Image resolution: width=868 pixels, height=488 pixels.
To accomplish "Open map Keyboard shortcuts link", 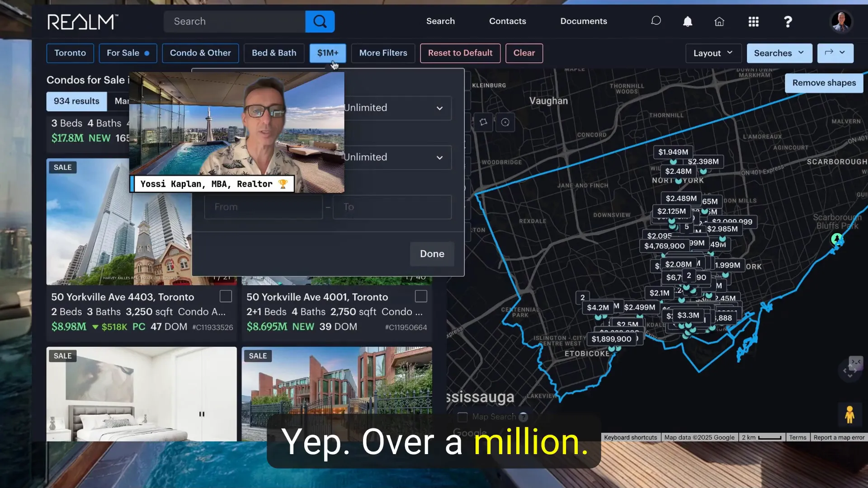I will pyautogui.click(x=630, y=437).
